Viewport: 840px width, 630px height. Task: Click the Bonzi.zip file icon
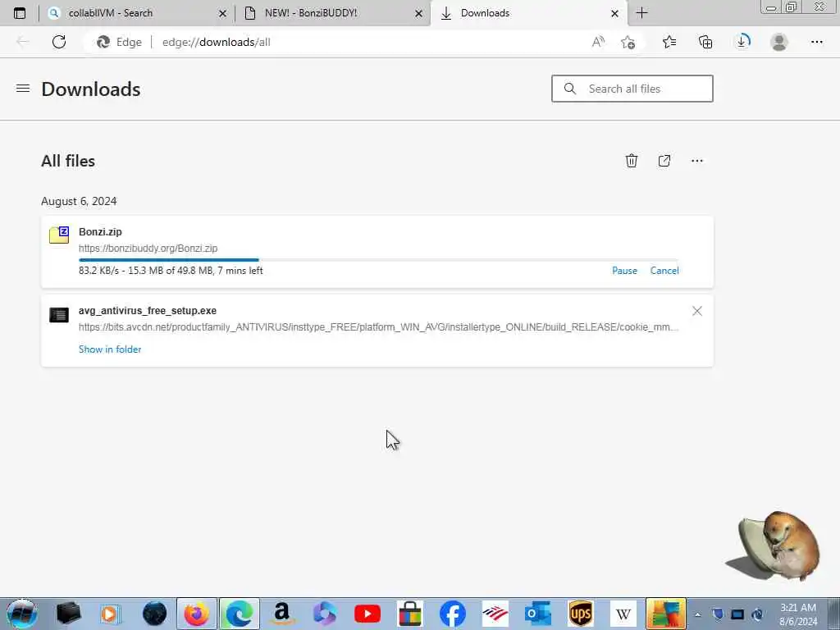59,235
